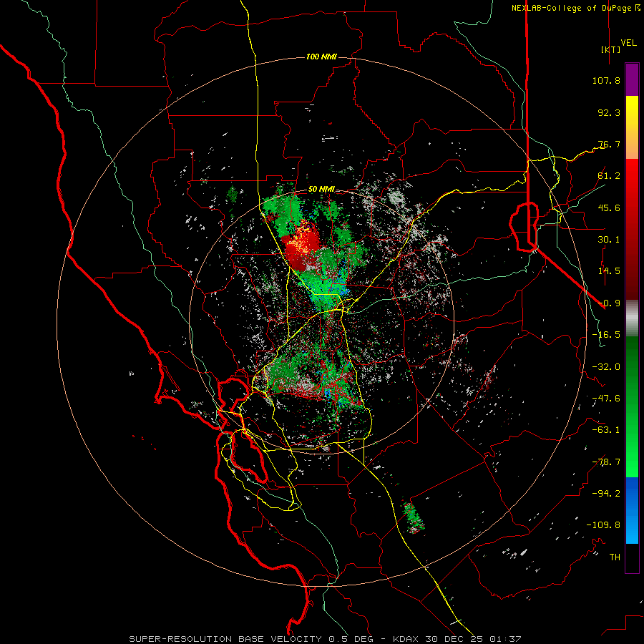This screenshot has height=644, width=644.
Task: Select the 61.2 scale value
Action: 609,176
